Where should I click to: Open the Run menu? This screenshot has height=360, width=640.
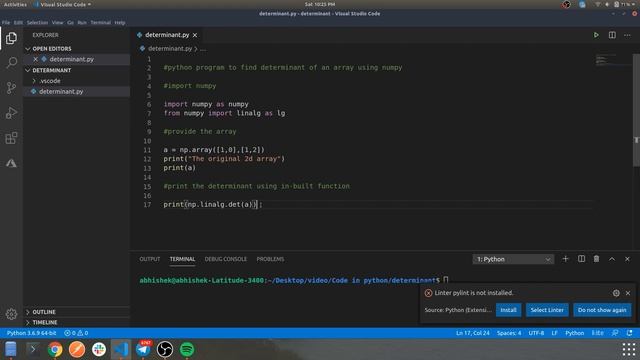(82, 22)
